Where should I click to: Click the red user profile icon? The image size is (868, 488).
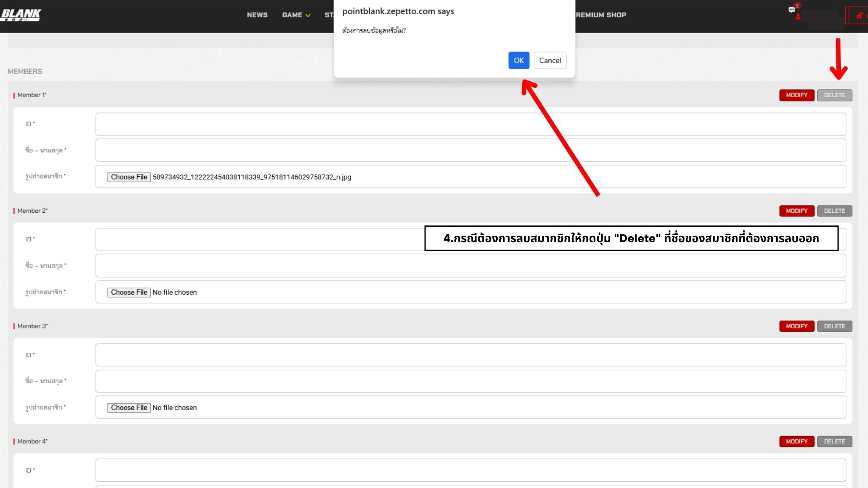(x=798, y=17)
